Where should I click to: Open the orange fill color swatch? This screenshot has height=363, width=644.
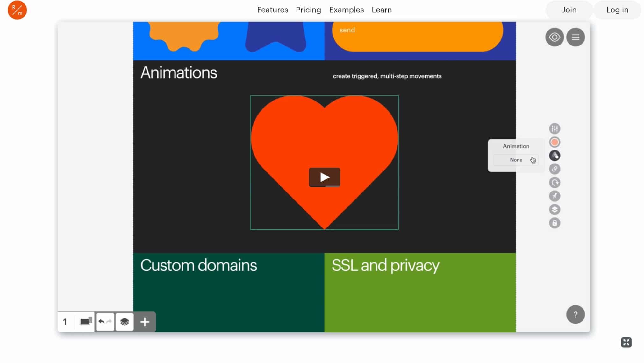554,142
